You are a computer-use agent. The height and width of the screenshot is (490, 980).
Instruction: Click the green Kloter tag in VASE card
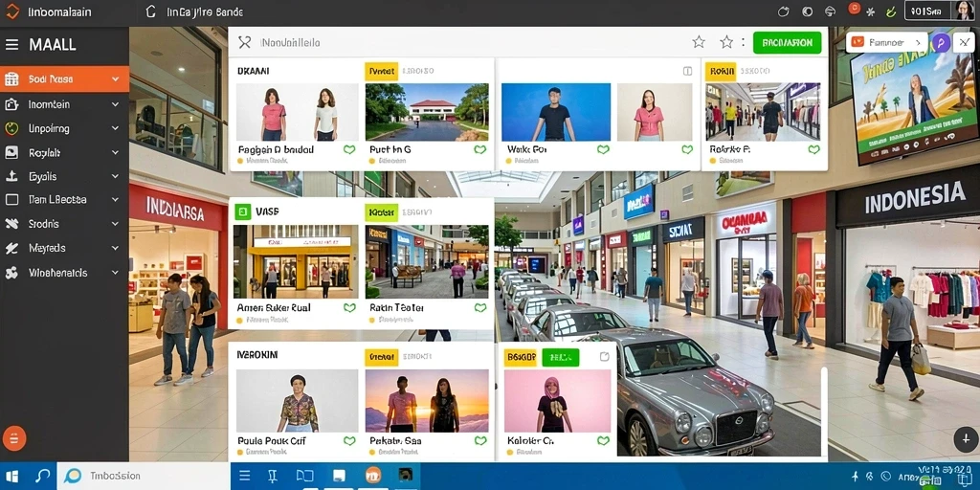click(381, 212)
